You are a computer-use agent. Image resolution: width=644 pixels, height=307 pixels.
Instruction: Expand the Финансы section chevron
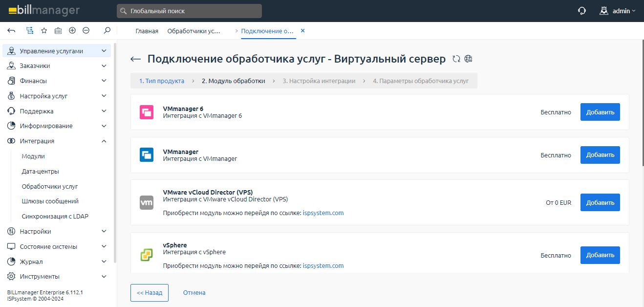point(104,81)
